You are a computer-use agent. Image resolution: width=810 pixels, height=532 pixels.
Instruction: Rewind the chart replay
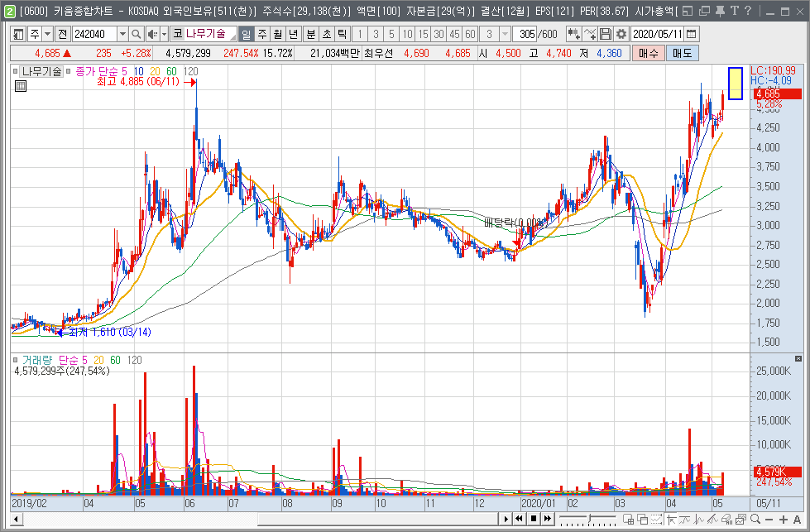[x=520, y=519]
